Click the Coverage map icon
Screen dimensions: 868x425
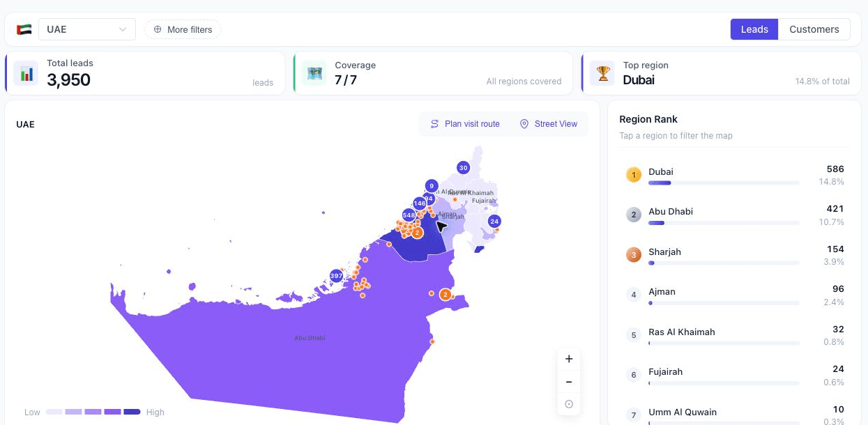click(314, 73)
